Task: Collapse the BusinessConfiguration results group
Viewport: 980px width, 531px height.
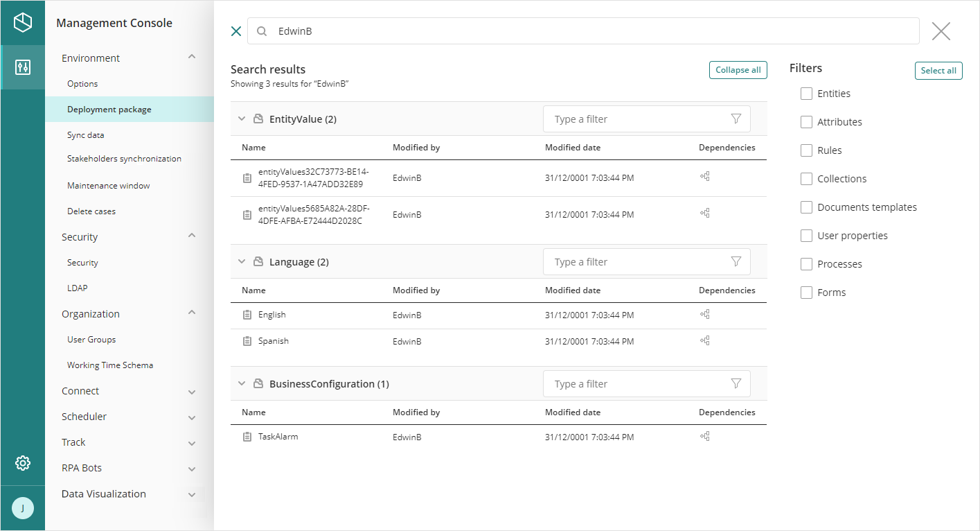Action: pos(242,384)
